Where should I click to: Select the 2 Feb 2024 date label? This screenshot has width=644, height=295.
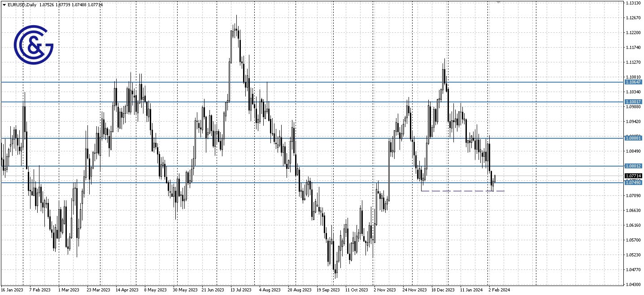[x=499, y=290]
